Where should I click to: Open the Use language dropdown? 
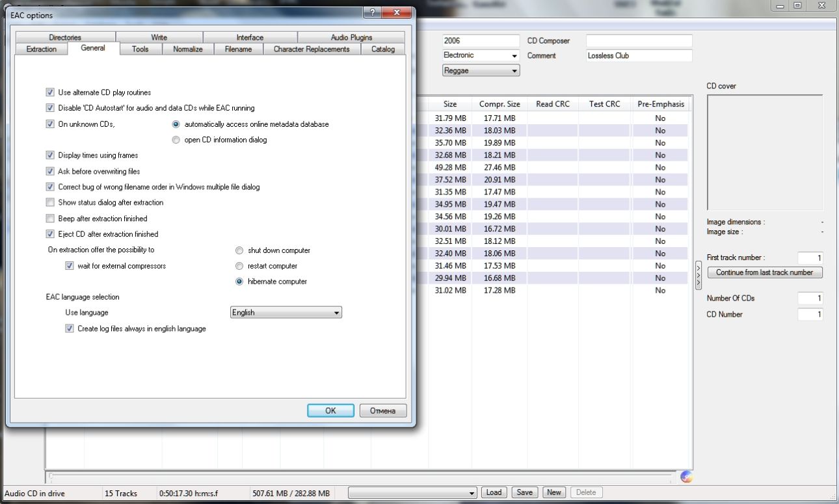point(286,313)
